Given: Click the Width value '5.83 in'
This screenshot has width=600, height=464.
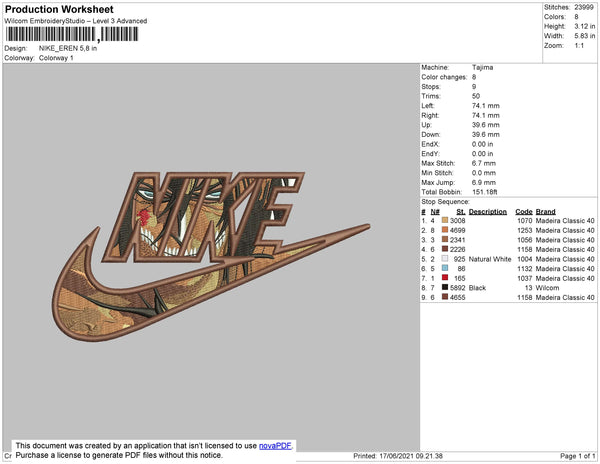Looking at the screenshot, I should click(x=584, y=36).
